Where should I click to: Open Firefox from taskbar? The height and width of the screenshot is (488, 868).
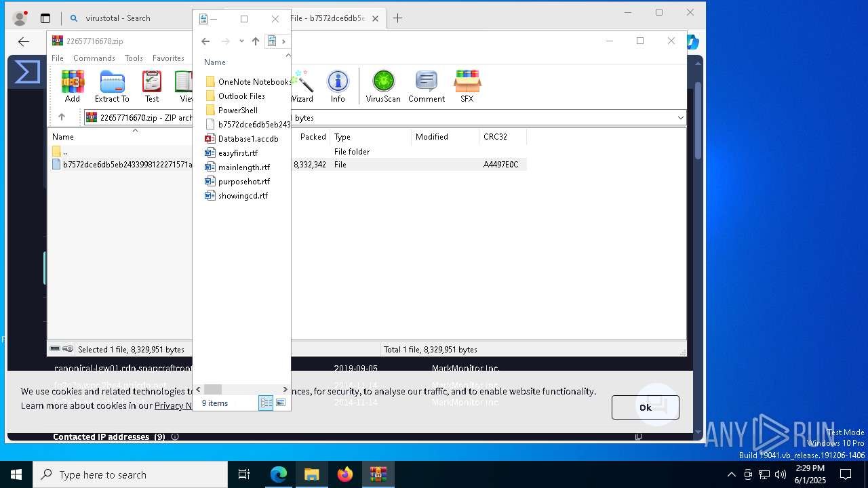click(345, 474)
